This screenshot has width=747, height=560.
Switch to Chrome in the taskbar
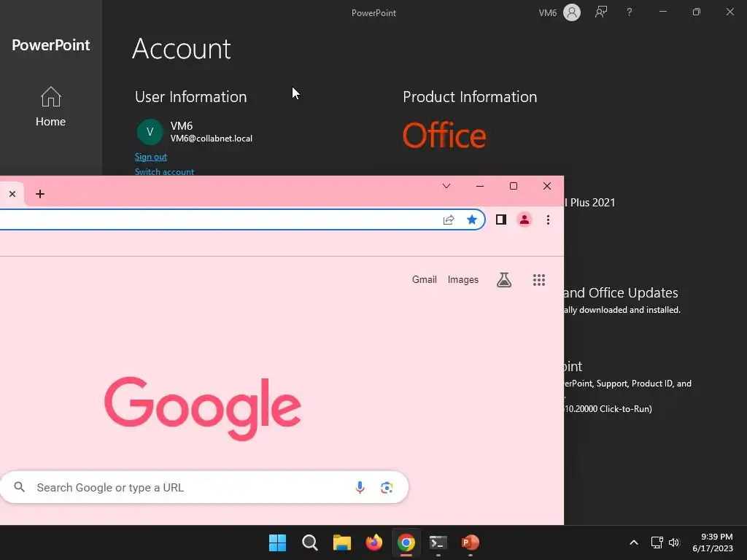tap(406, 542)
